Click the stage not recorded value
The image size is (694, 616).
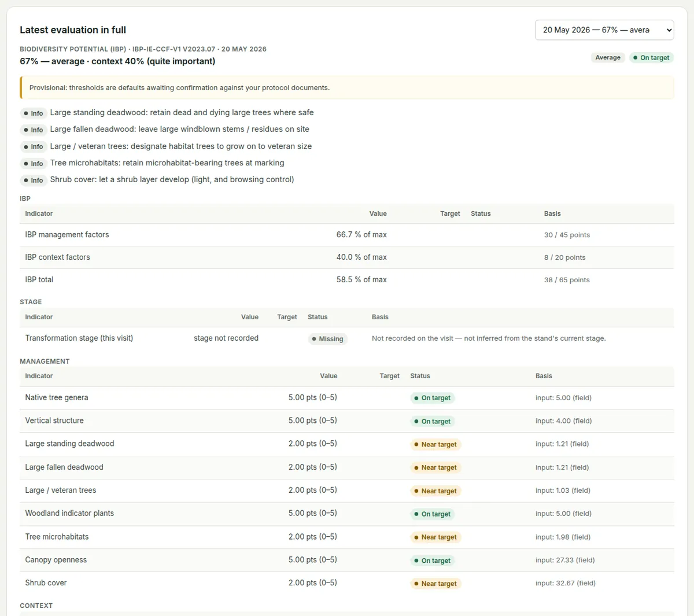[226, 338]
